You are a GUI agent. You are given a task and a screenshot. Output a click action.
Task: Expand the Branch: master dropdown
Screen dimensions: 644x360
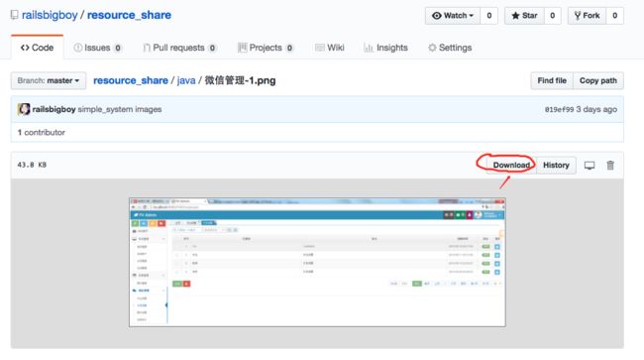coord(49,80)
